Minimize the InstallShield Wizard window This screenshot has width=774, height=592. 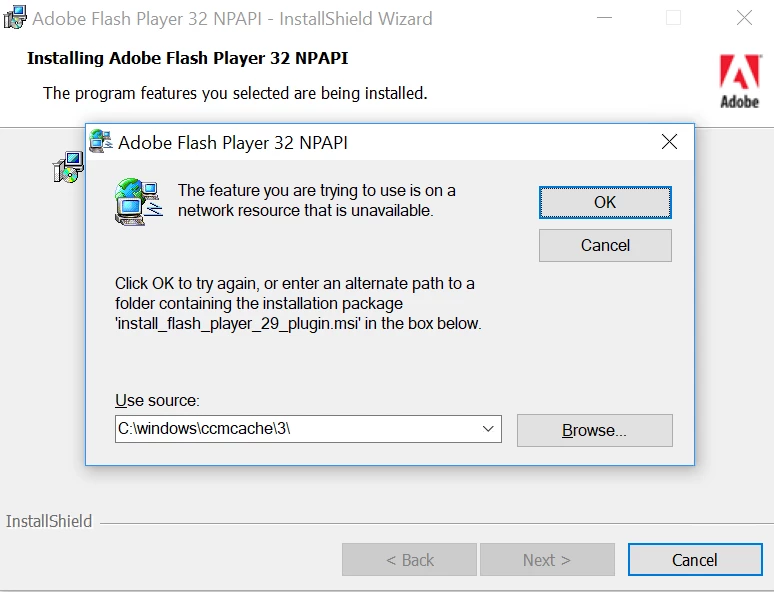[x=604, y=18]
